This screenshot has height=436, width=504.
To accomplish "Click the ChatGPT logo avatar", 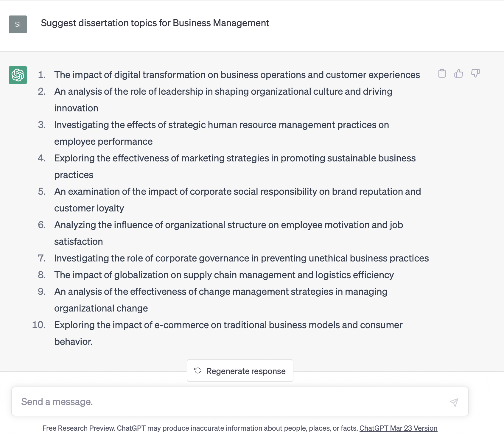I will [x=18, y=75].
